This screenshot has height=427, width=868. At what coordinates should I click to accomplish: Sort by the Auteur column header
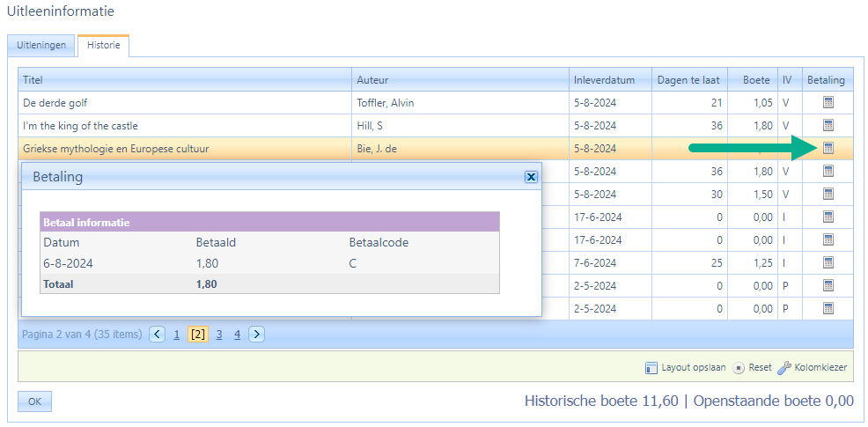pyautogui.click(x=460, y=80)
